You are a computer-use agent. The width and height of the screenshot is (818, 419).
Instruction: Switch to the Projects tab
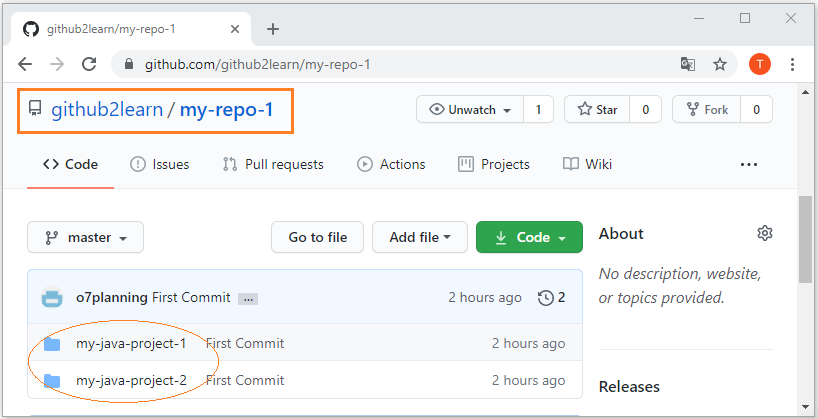[494, 165]
